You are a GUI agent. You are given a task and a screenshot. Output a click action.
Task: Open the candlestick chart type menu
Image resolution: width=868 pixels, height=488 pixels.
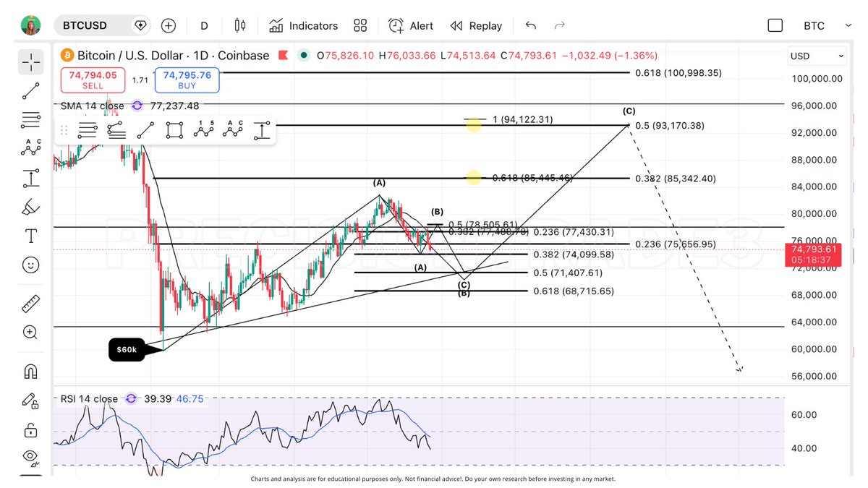click(x=240, y=25)
